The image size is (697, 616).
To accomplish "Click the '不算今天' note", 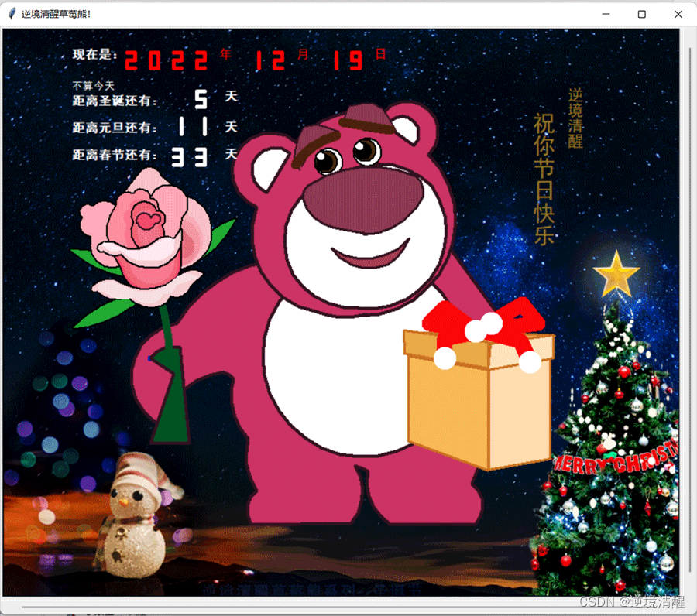I will pyautogui.click(x=94, y=85).
